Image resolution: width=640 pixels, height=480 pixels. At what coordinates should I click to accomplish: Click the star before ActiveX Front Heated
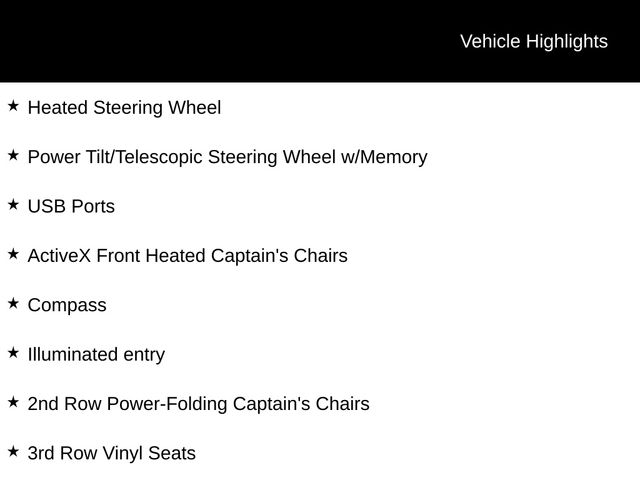tap(13, 254)
